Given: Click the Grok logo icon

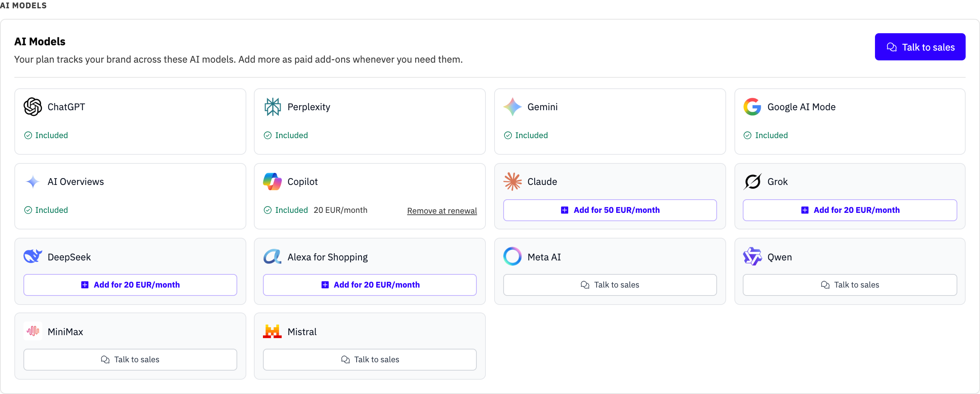Looking at the screenshot, I should click(752, 182).
